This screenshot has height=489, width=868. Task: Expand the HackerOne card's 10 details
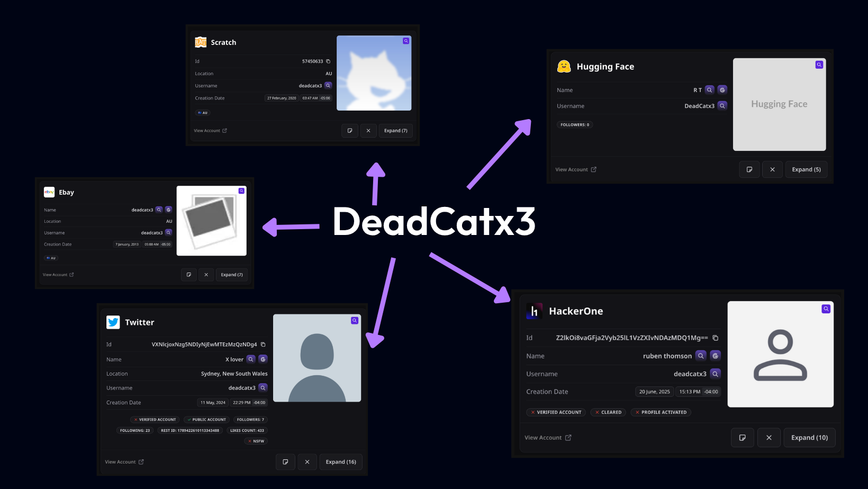(x=809, y=438)
